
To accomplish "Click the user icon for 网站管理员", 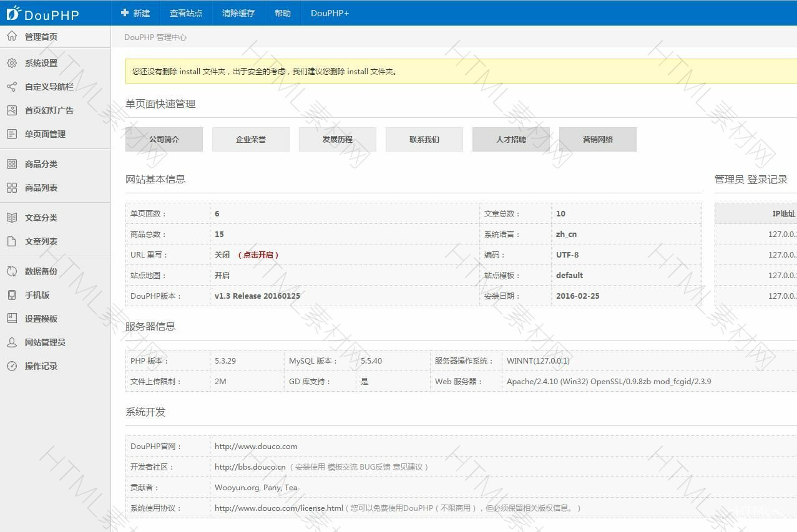I will point(11,342).
